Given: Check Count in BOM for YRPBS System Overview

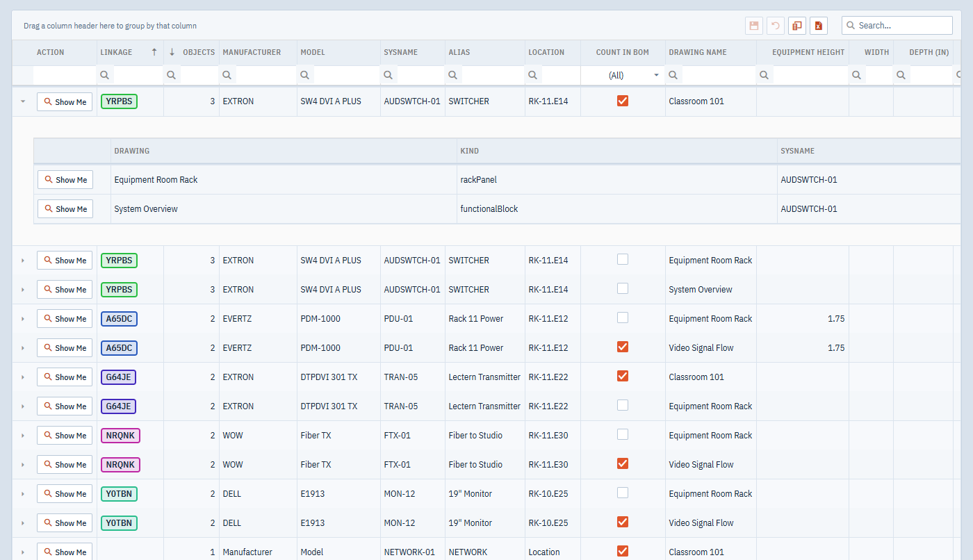Looking at the screenshot, I should pyautogui.click(x=623, y=288).
